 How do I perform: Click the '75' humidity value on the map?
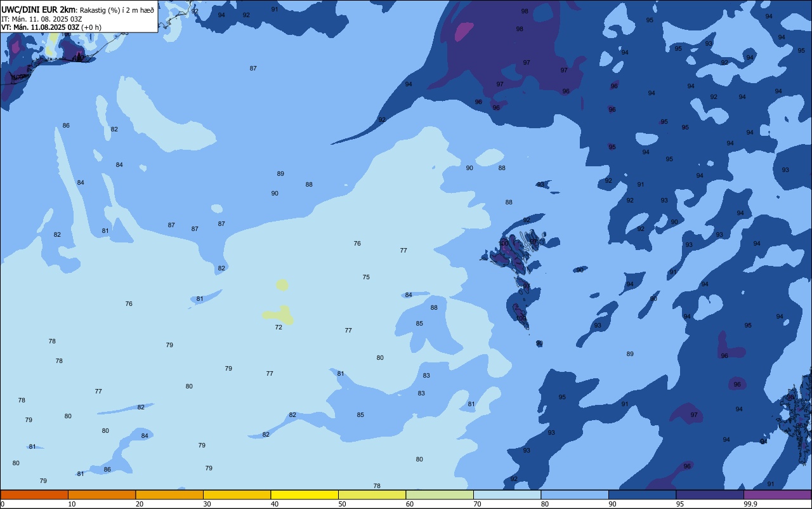click(x=366, y=277)
